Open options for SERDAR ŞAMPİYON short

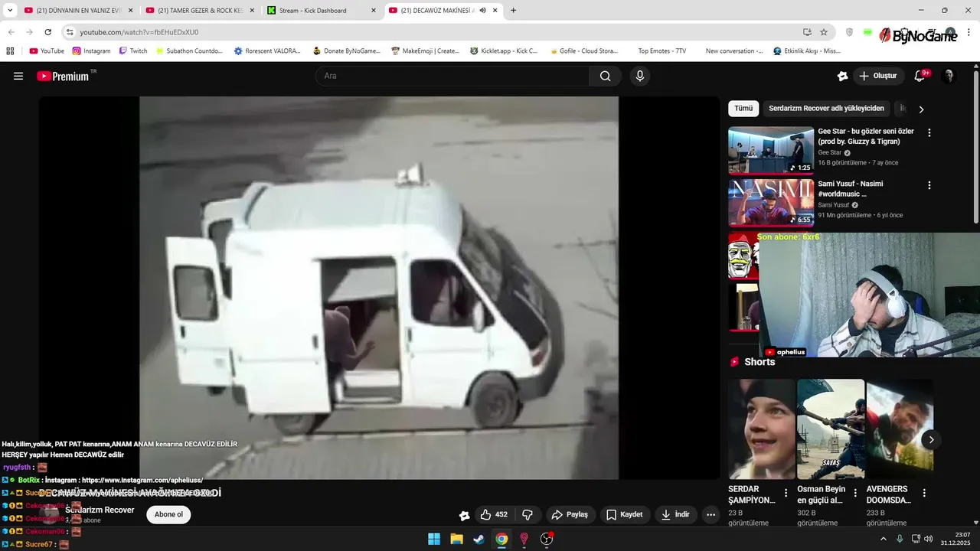coord(786,493)
